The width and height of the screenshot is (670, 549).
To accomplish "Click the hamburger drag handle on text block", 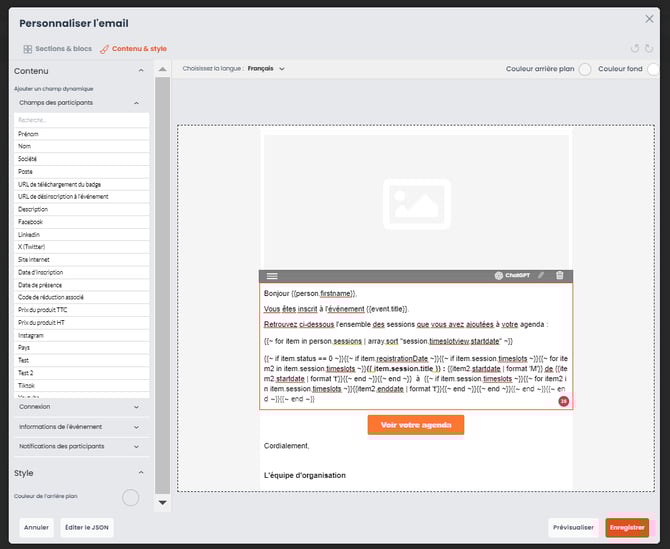I will pos(272,275).
